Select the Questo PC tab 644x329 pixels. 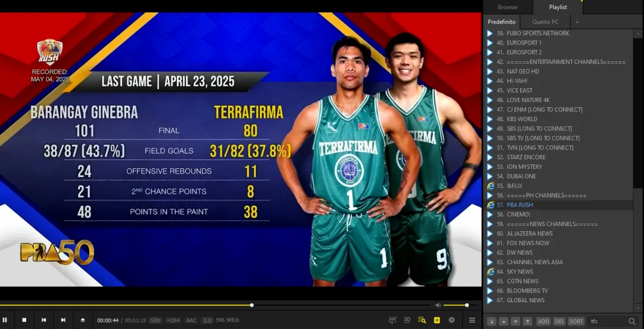coord(545,22)
